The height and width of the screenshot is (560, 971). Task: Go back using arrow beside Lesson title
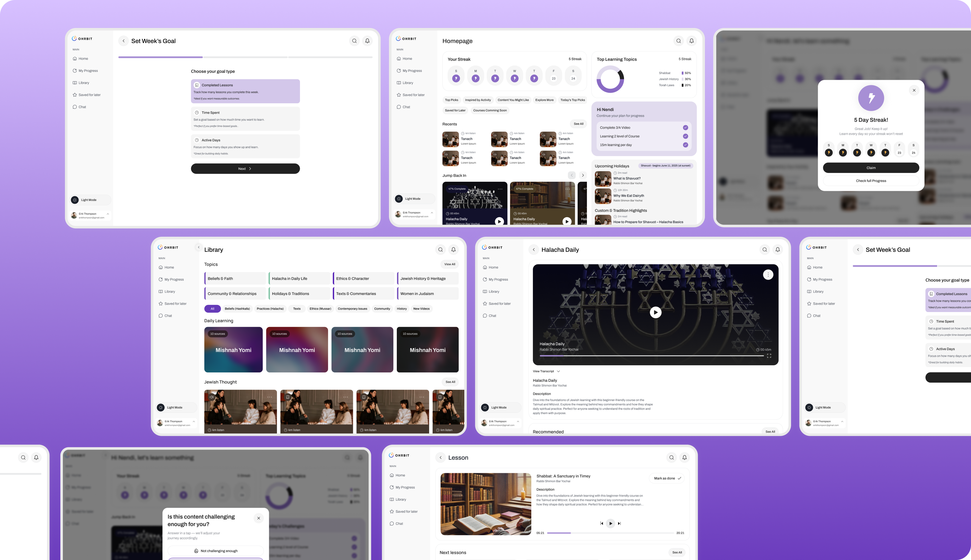440,458
